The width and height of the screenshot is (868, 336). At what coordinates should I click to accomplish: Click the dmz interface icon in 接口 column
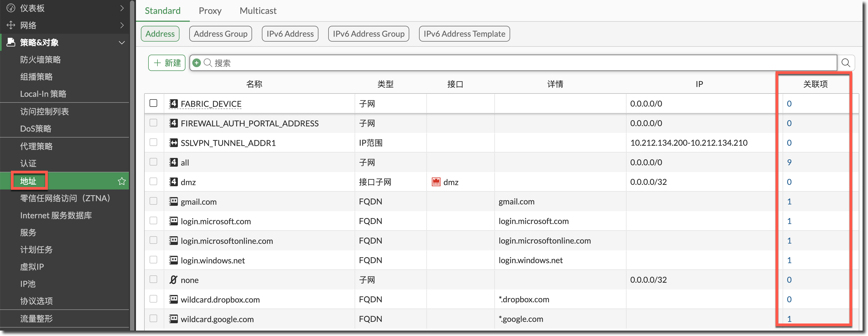(436, 182)
